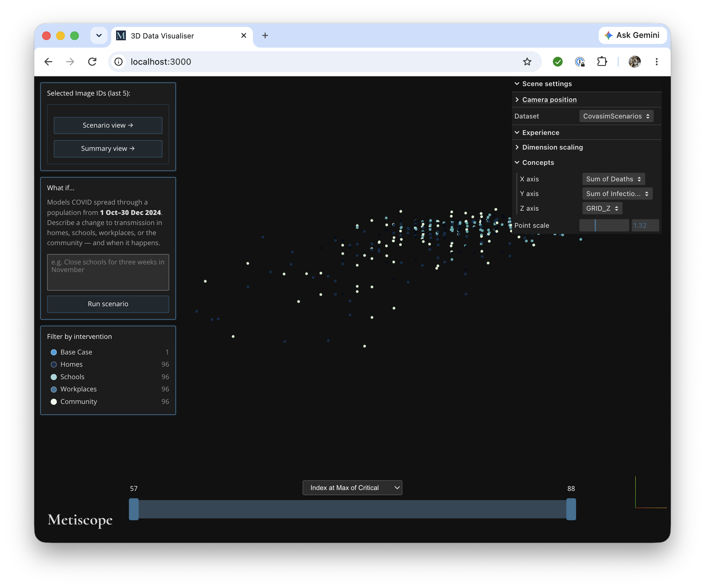Click right range handle at 88

[x=571, y=510]
